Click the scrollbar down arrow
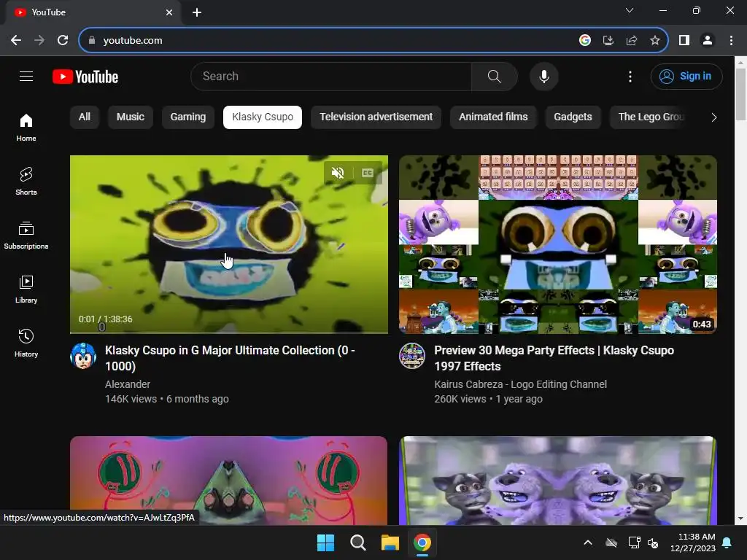747x560 pixels. coord(740,518)
